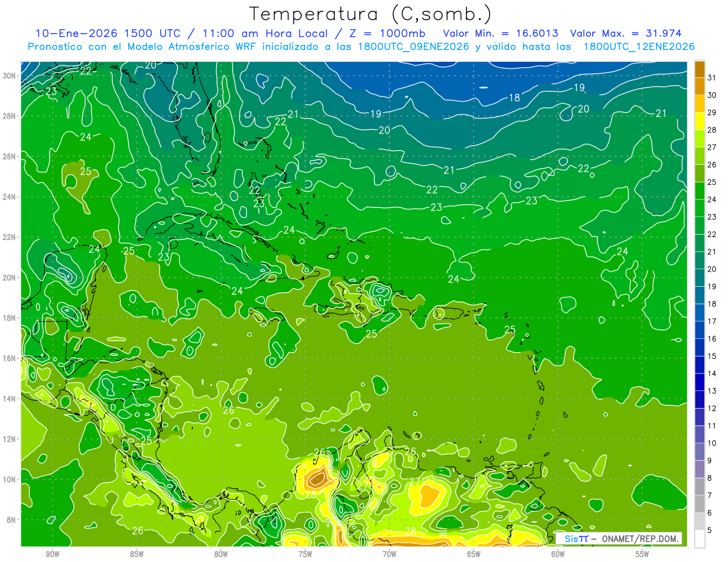Click longitude axis label "80W"
This screenshot has height=562, width=728.
[x=221, y=554]
